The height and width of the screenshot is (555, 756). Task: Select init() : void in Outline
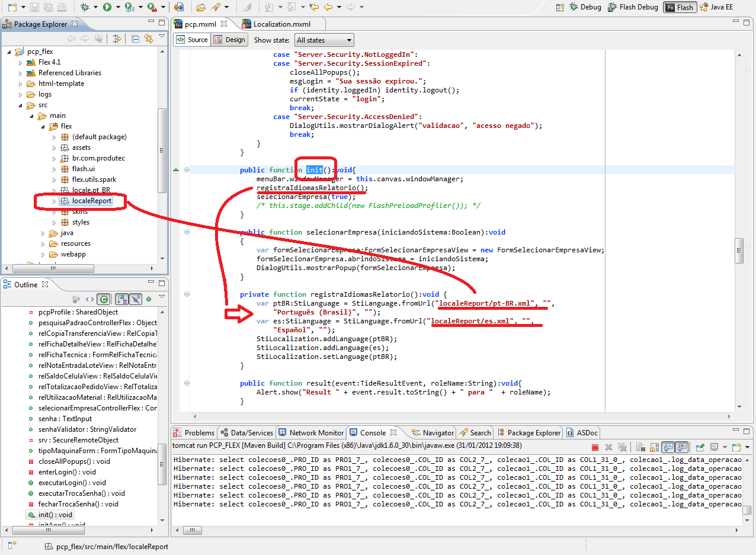click(55, 515)
